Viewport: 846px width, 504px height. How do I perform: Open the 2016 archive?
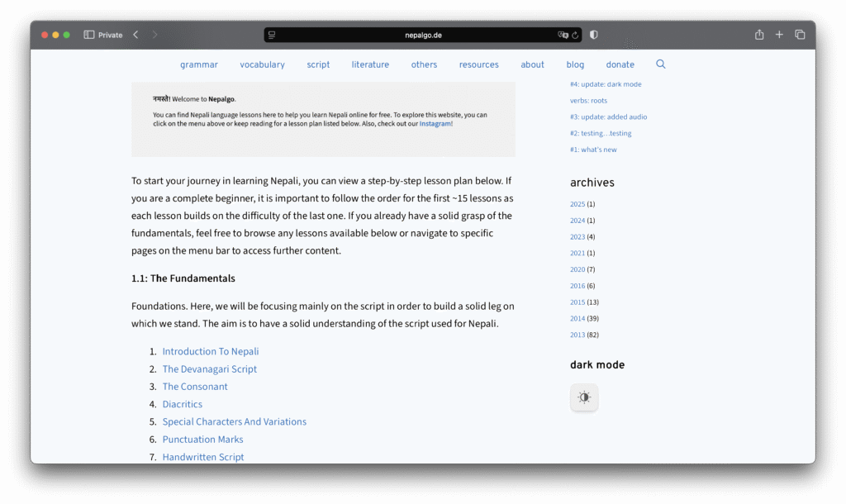click(x=577, y=286)
